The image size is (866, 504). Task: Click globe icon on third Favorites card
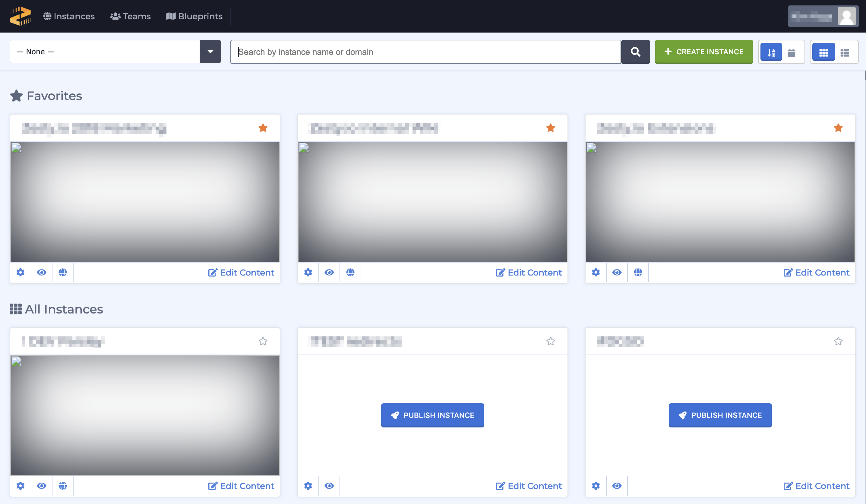[x=638, y=272]
